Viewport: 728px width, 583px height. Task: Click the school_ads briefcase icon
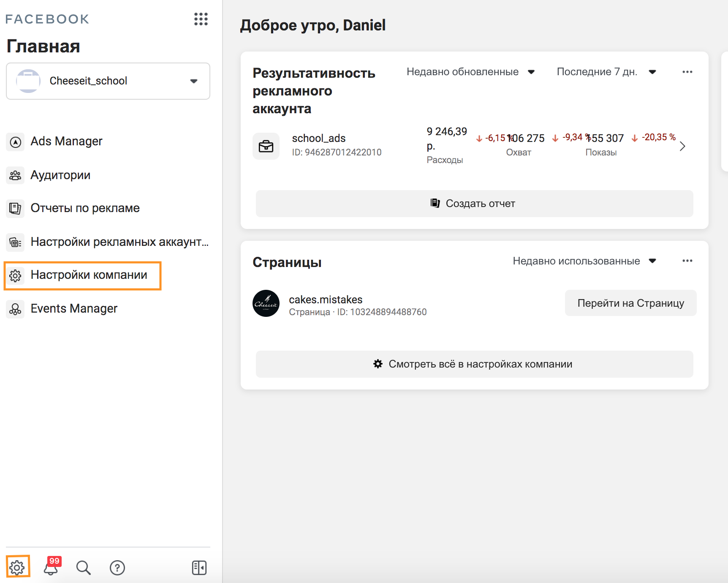pos(266,146)
